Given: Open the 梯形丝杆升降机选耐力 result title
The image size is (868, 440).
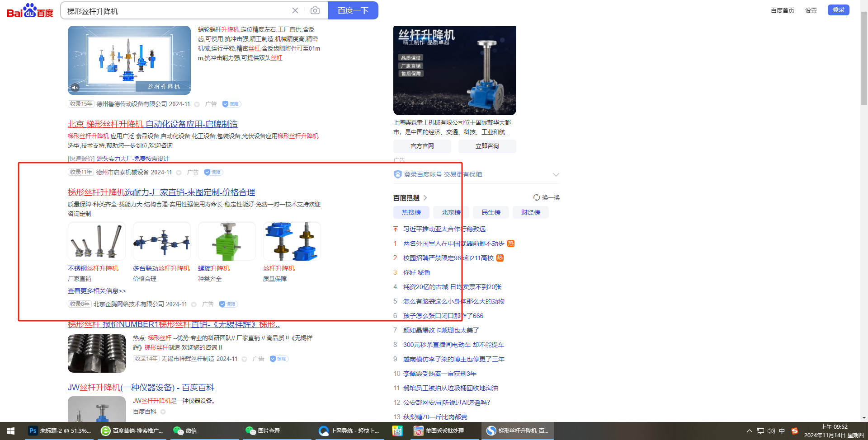Looking at the screenshot, I should (161, 192).
